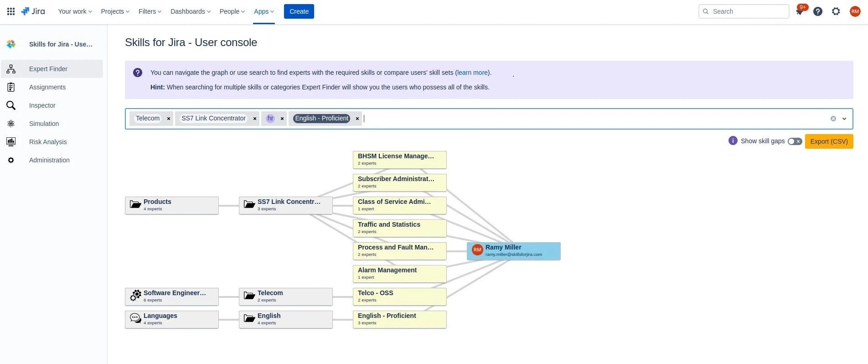
Task: Follow the learn more link
Action: [472, 73]
